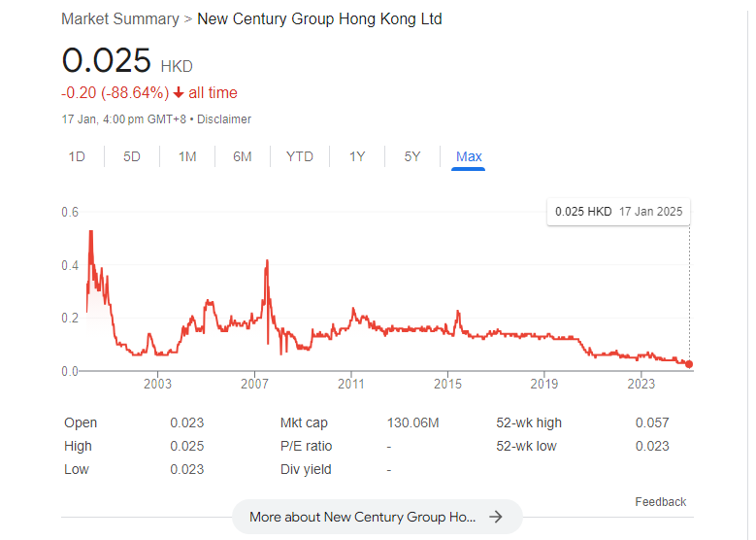The width and height of the screenshot is (756, 540).
Task: Switch chart to 1M range
Action: (x=187, y=156)
